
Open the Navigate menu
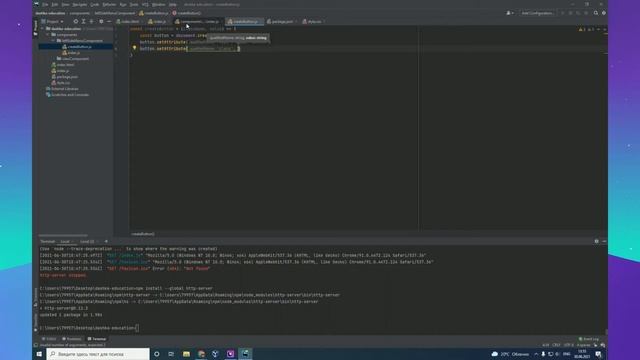pos(80,4)
